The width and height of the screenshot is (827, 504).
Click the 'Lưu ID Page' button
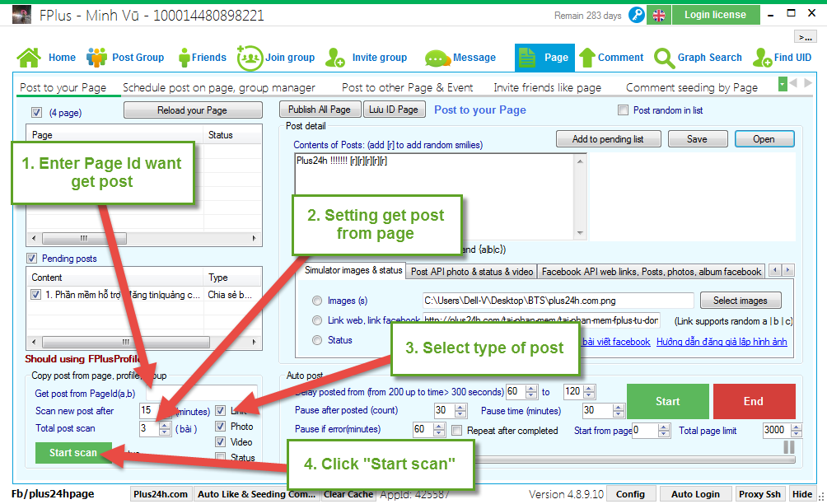394,110
